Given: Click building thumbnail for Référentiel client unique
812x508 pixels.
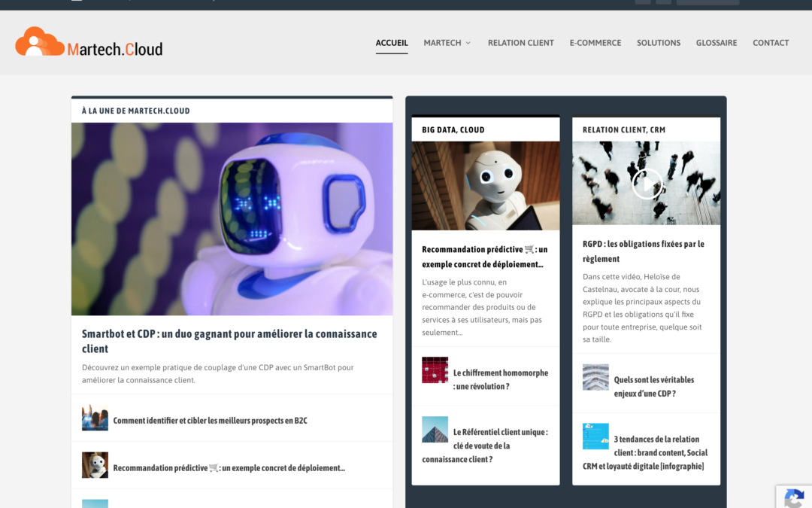Looking at the screenshot, I should pyautogui.click(x=435, y=429).
